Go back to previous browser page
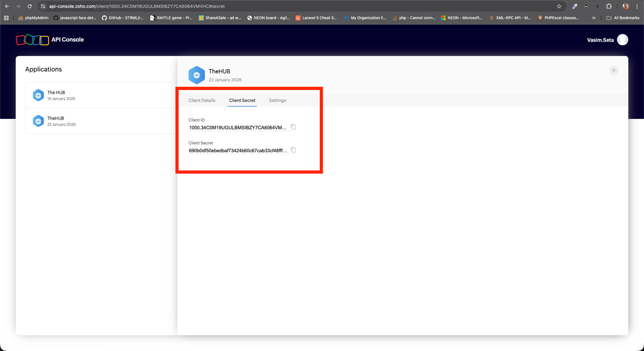Image resolution: width=644 pixels, height=351 pixels. (7, 6)
